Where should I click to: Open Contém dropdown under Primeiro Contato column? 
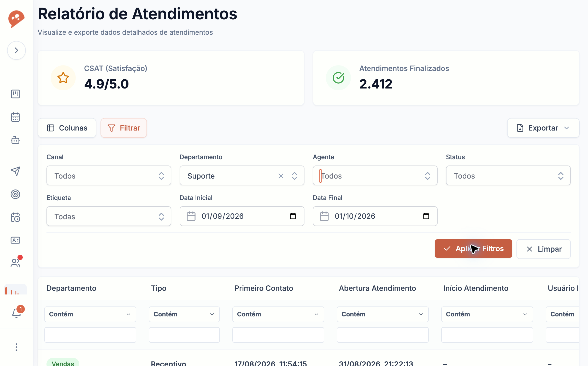[278, 314]
